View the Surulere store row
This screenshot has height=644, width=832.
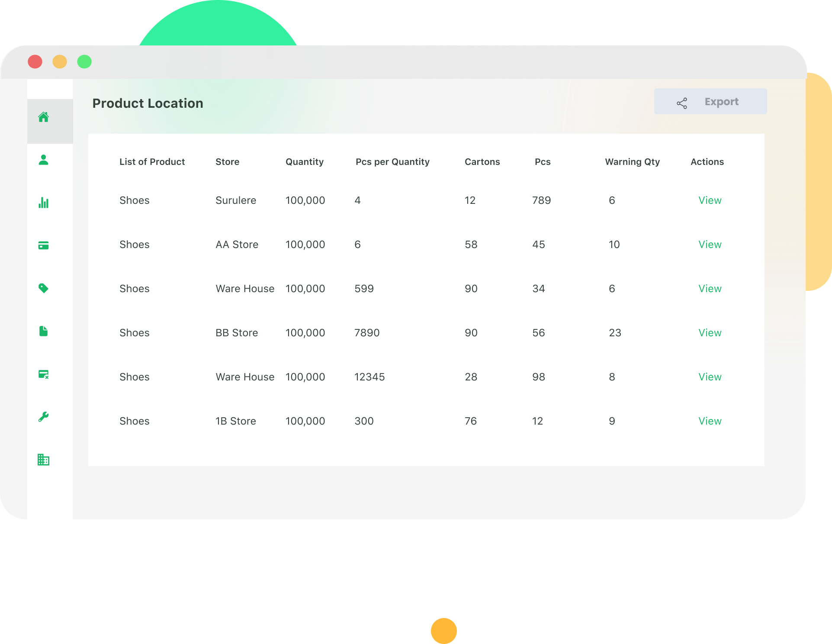tap(710, 200)
